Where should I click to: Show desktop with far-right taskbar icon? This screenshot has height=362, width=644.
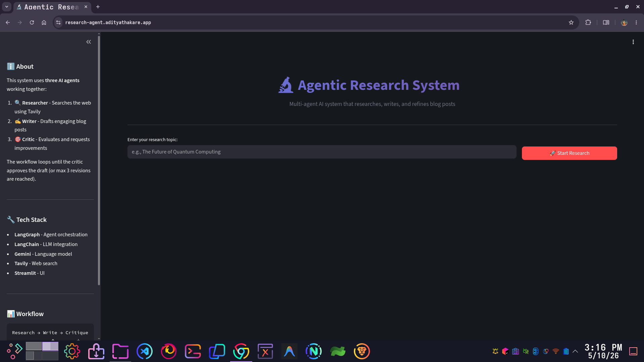(633, 351)
